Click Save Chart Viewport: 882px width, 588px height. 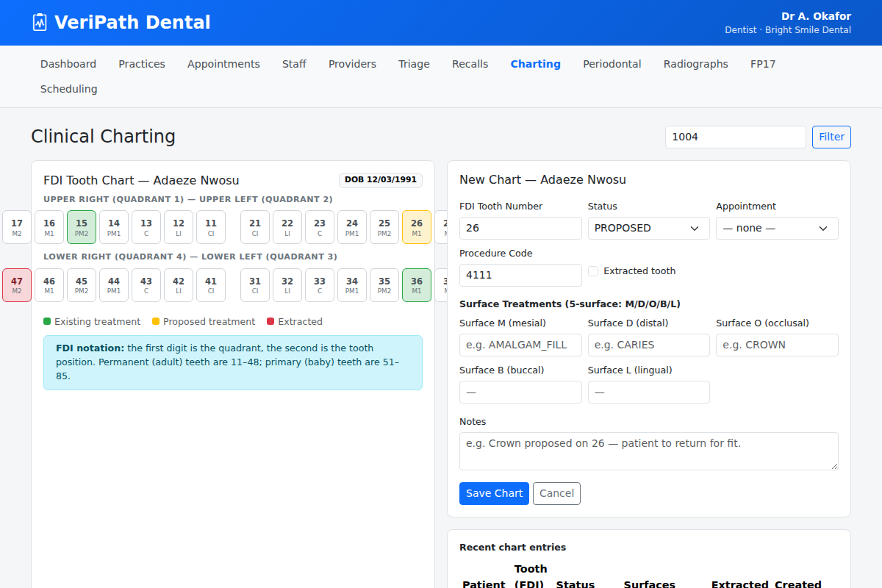[x=494, y=493]
